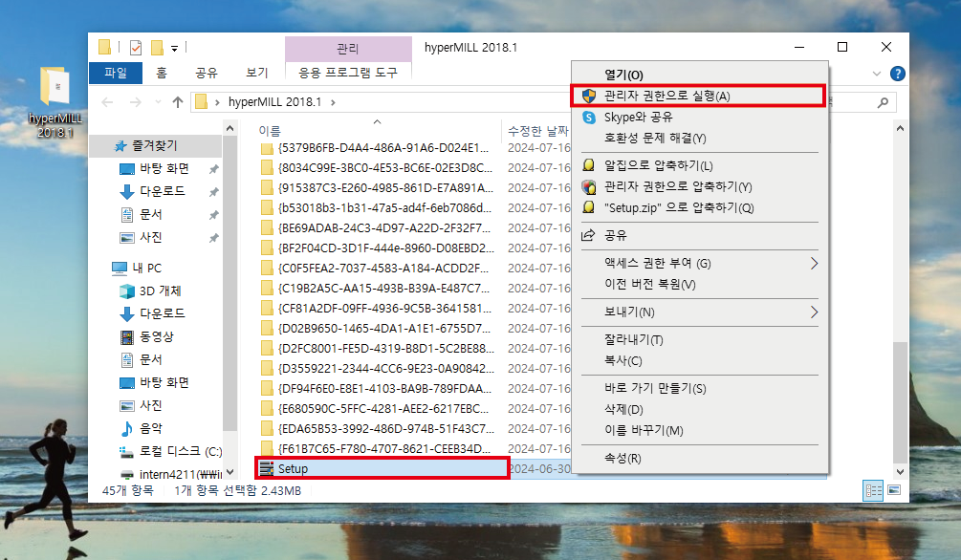Switch to the 공유 ribbon tab
The image size is (961, 560).
pyautogui.click(x=207, y=73)
